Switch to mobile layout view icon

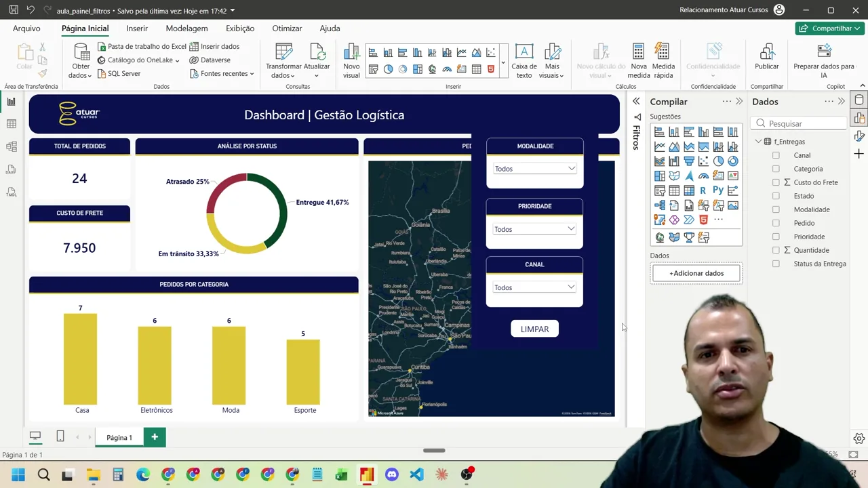pos(60,436)
